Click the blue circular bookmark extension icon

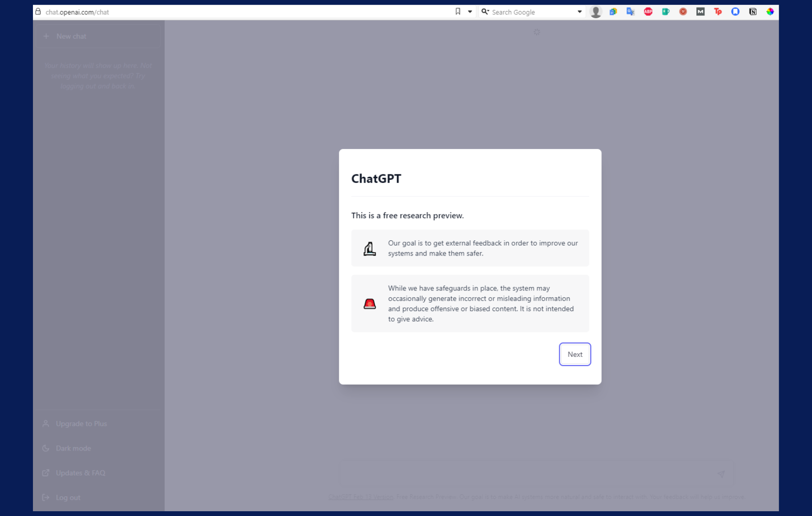tap(735, 11)
